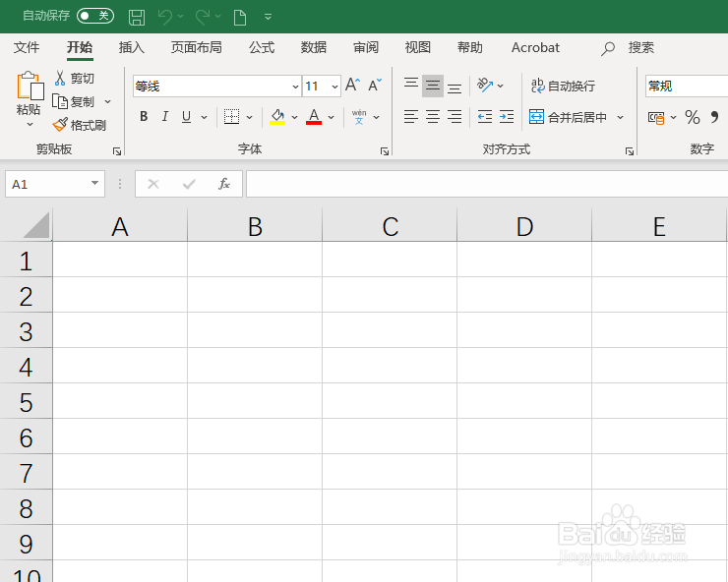Click the wén phonetic guide icon
This screenshot has width=728, height=582.
[x=359, y=117]
